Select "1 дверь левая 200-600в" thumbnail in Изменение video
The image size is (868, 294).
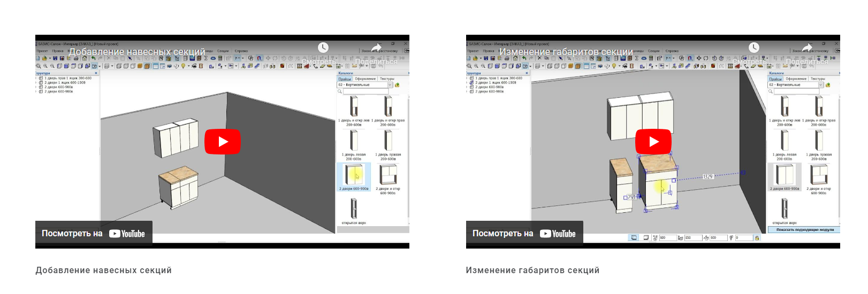pos(784,142)
